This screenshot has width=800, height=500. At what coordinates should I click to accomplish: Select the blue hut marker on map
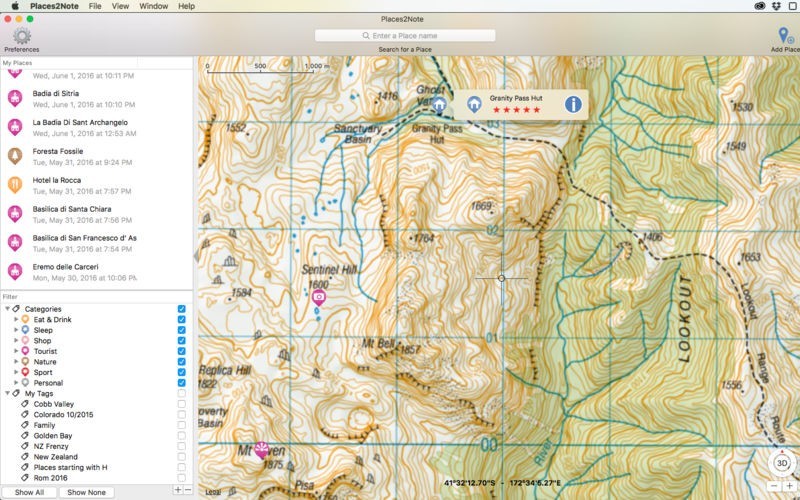[x=439, y=105]
